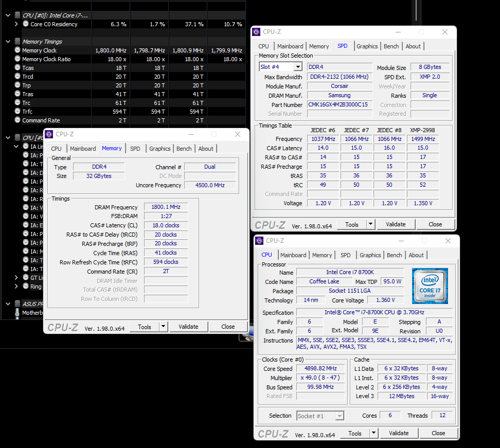Viewport: 500px width, 448px height.
Task: Click the Uncore Frequency value 4500.0 MHz
Action: point(210,185)
